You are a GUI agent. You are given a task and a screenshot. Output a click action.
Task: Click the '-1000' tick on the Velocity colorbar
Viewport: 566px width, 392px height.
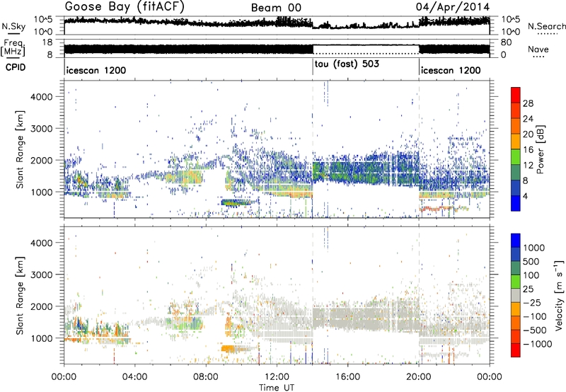tap(537, 344)
